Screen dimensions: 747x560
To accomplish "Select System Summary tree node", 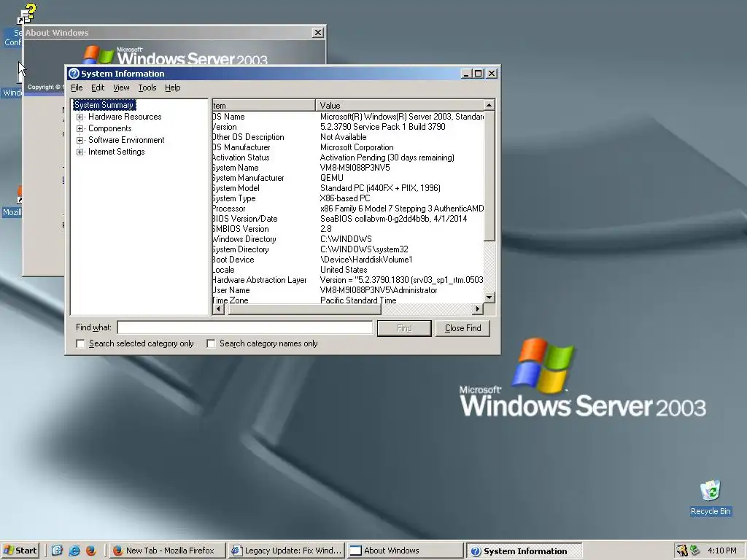I will click(x=104, y=105).
